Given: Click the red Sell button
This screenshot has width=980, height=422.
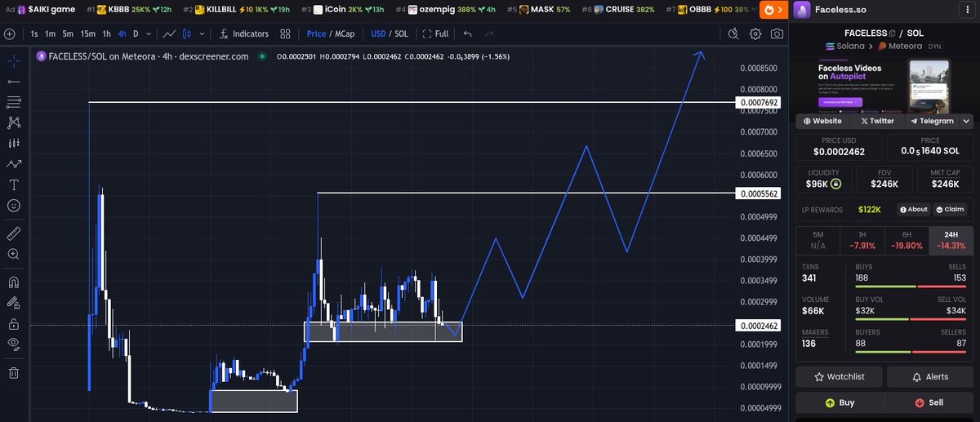Looking at the screenshot, I should [929, 402].
